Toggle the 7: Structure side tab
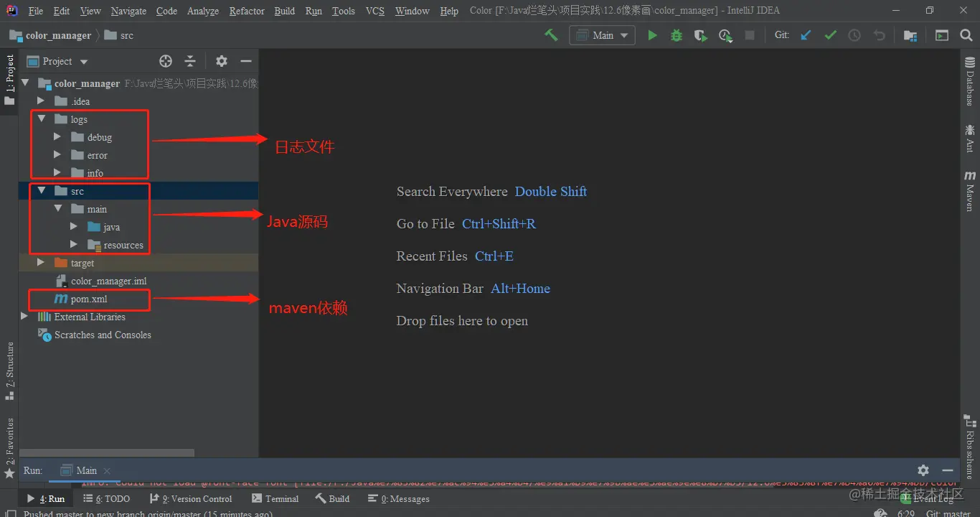The width and height of the screenshot is (980, 517). point(9,371)
